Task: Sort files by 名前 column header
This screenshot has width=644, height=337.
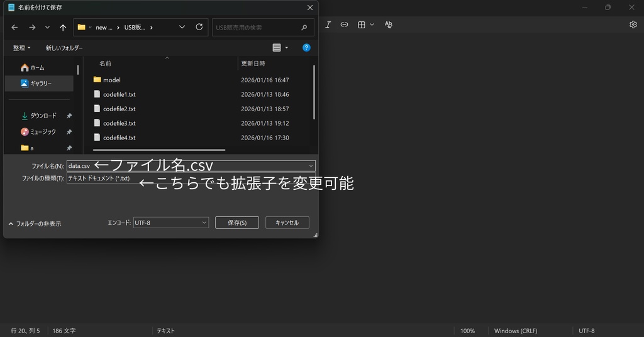Action: 105,64
